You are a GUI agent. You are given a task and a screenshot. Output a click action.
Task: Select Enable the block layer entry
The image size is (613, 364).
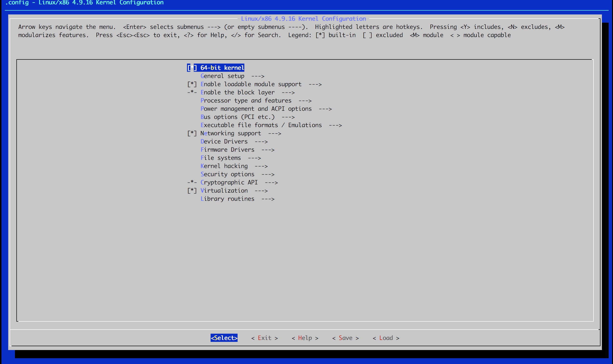[x=241, y=92]
